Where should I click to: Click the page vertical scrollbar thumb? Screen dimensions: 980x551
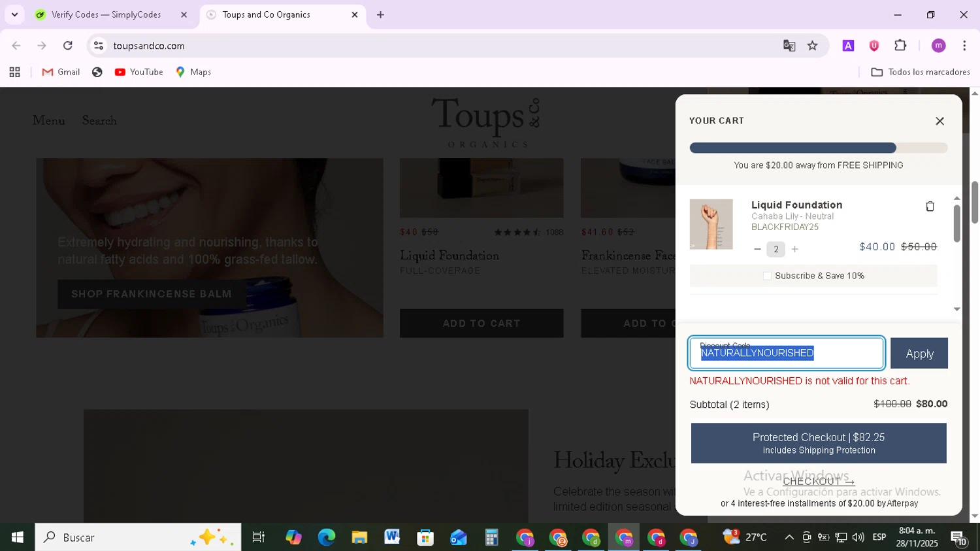[975, 203]
